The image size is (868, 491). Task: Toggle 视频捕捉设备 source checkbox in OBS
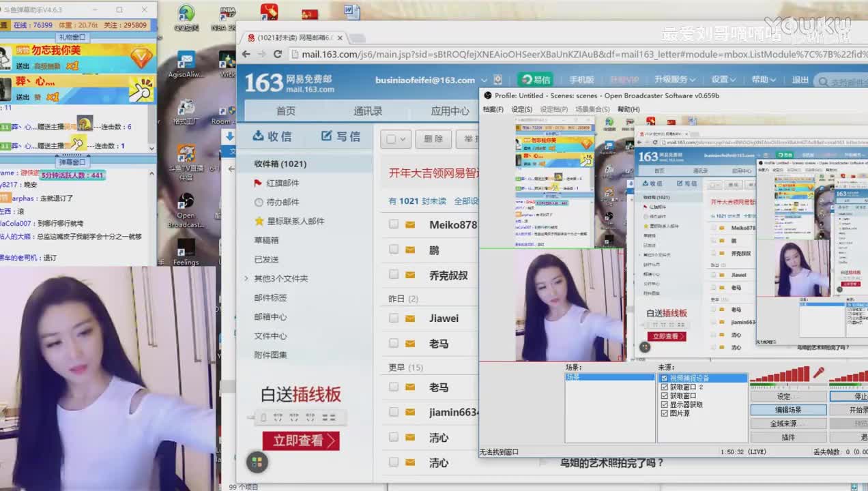click(665, 378)
